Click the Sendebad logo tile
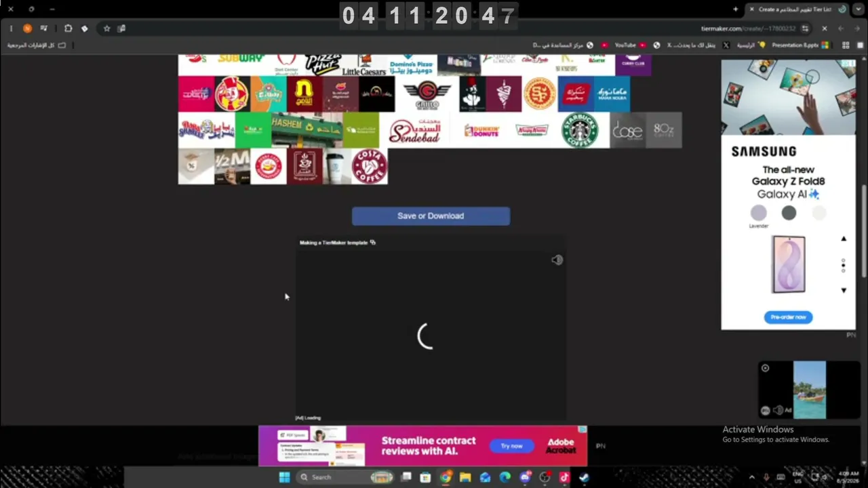Viewport: 868px width, 488px height. (x=414, y=130)
